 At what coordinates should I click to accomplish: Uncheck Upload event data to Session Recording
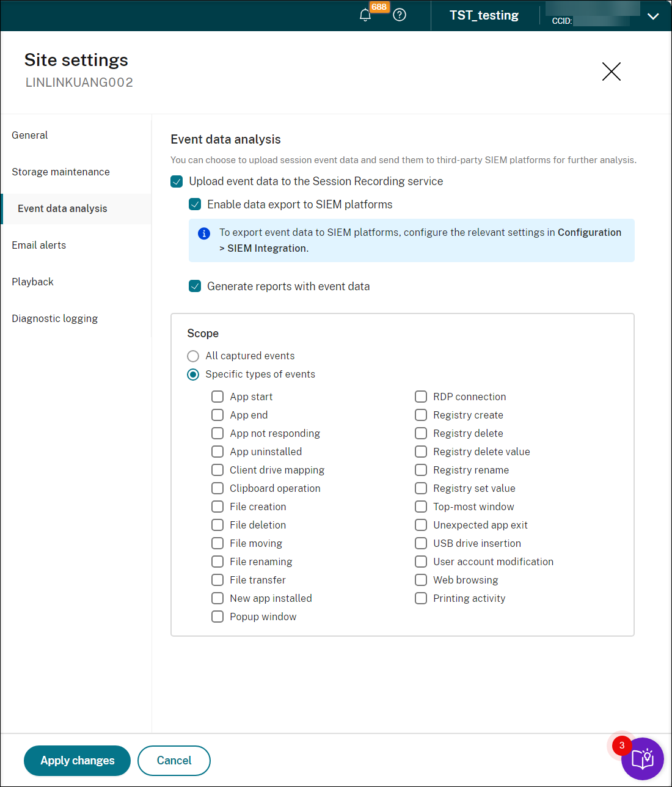[x=177, y=181]
